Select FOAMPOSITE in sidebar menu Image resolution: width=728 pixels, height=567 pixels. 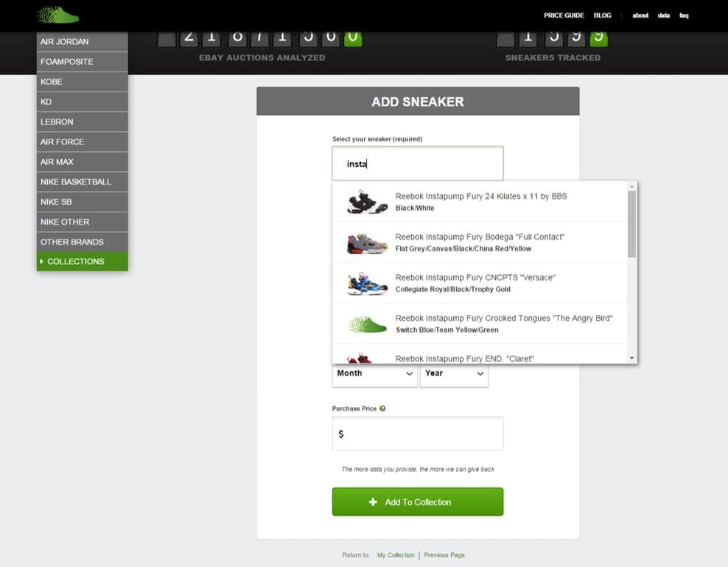[x=83, y=61]
